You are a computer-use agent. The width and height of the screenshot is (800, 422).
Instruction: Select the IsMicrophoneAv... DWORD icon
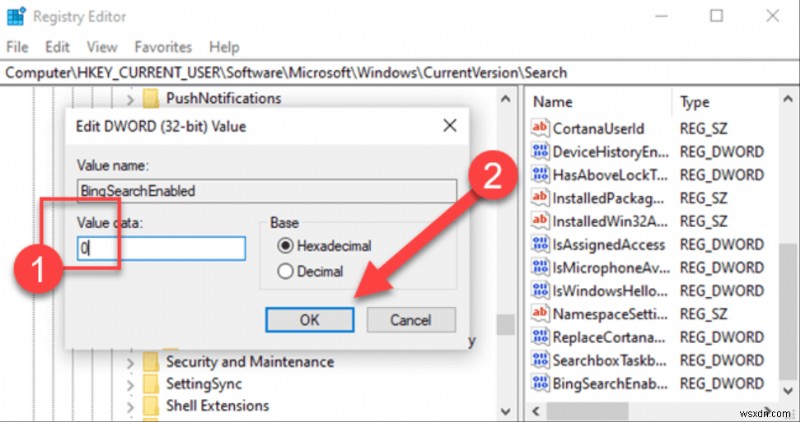[x=540, y=267]
